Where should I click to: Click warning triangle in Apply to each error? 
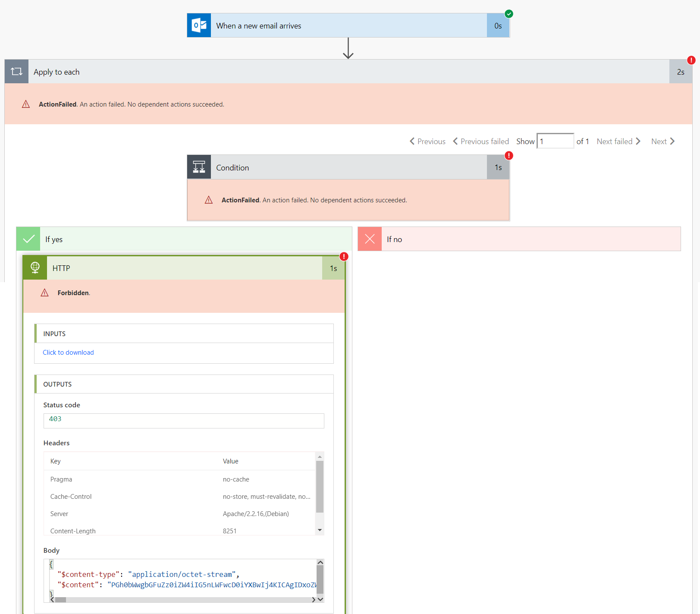(x=26, y=104)
